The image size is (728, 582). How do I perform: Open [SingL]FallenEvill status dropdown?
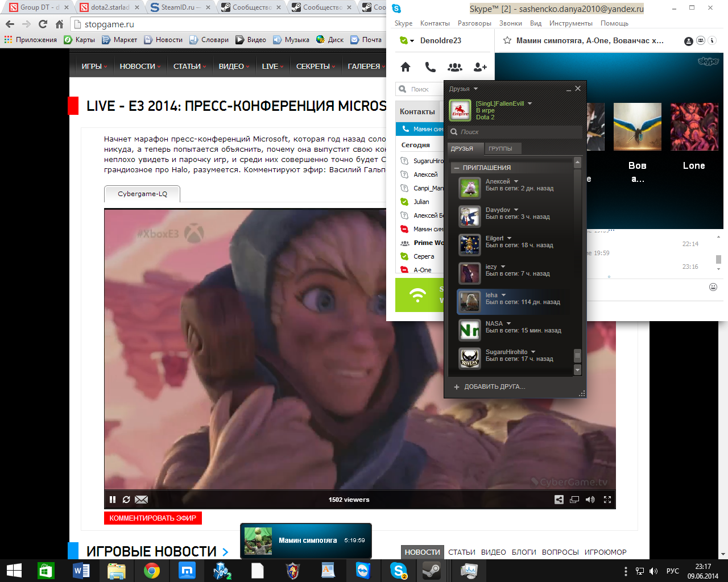pyautogui.click(x=530, y=103)
